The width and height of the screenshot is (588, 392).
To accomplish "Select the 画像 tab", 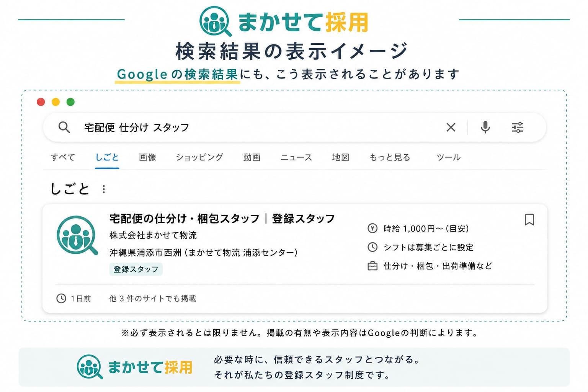I will [x=147, y=157].
